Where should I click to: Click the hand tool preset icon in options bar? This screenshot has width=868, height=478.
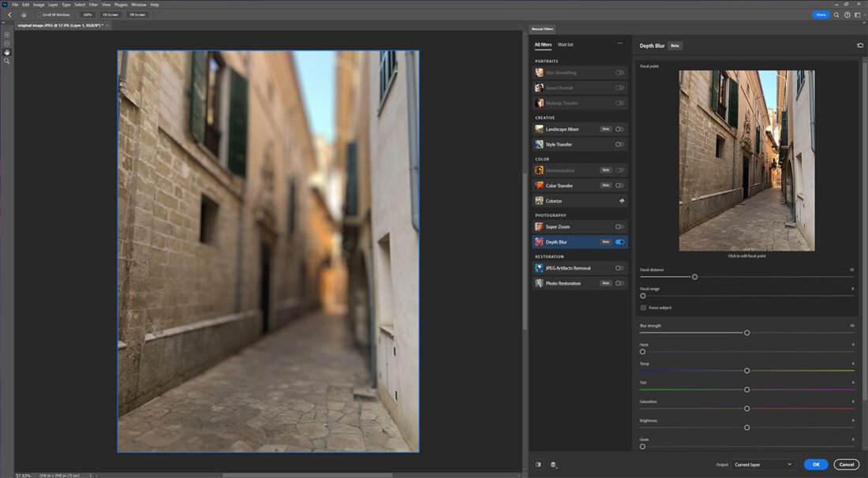(x=24, y=14)
